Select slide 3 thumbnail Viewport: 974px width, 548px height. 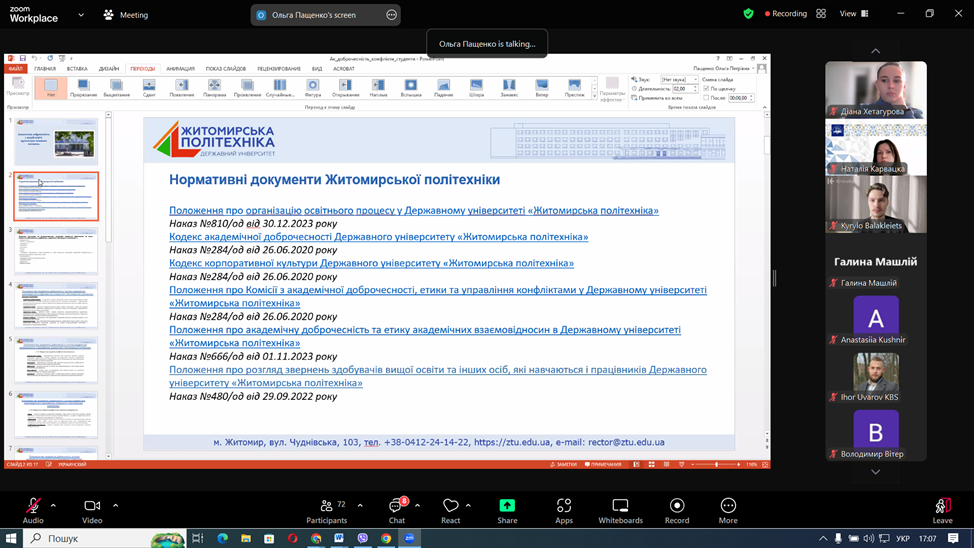pyautogui.click(x=56, y=250)
